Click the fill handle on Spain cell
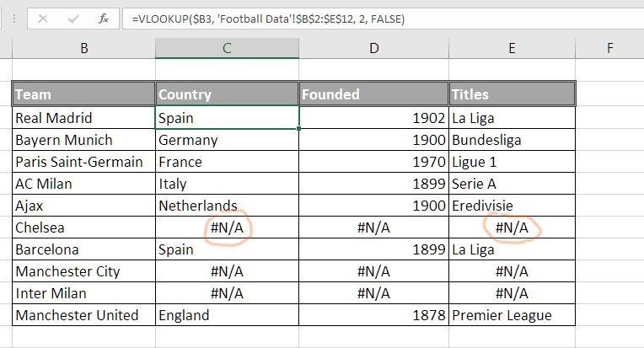Viewport: 644px width, 348px height. tap(298, 128)
